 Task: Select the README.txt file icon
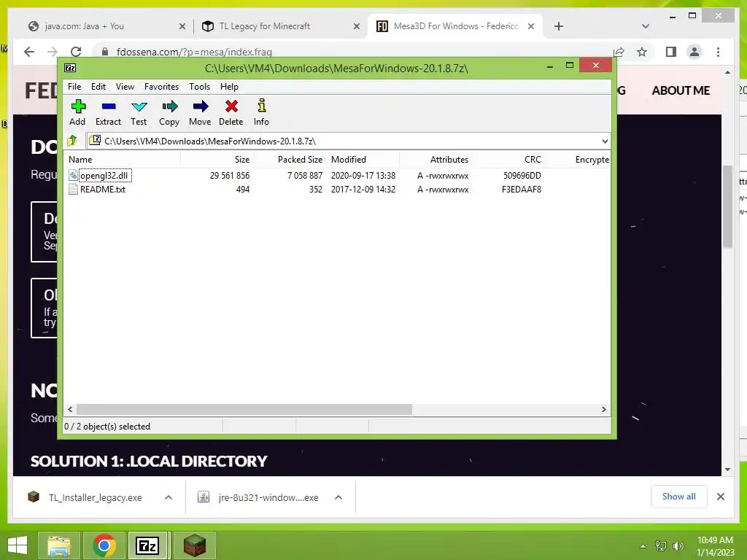tap(73, 189)
